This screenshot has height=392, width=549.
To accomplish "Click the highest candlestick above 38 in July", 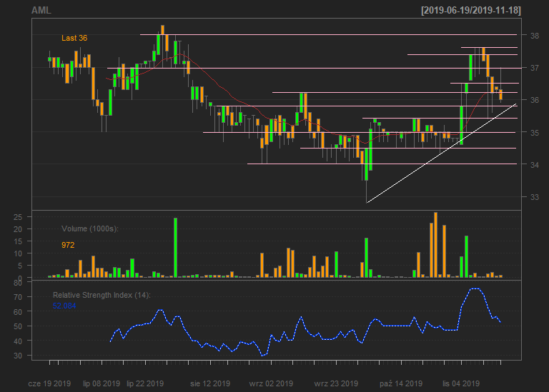I will pos(162,30).
